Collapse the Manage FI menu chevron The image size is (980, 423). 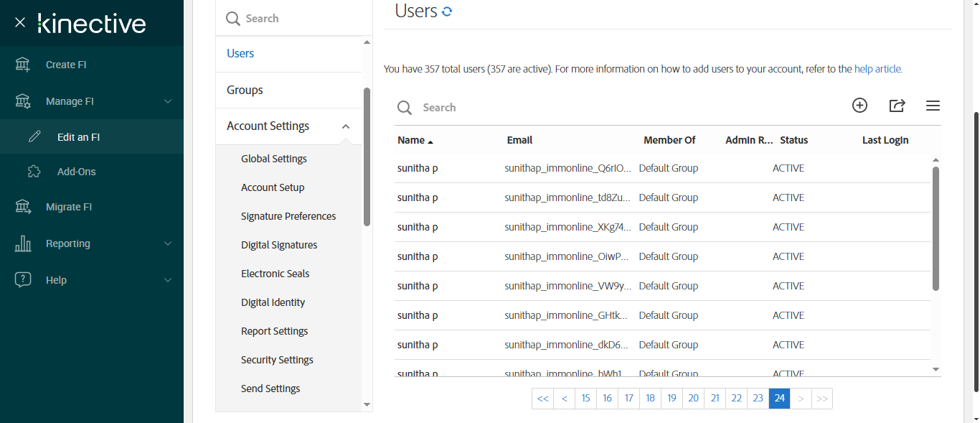pos(168,101)
